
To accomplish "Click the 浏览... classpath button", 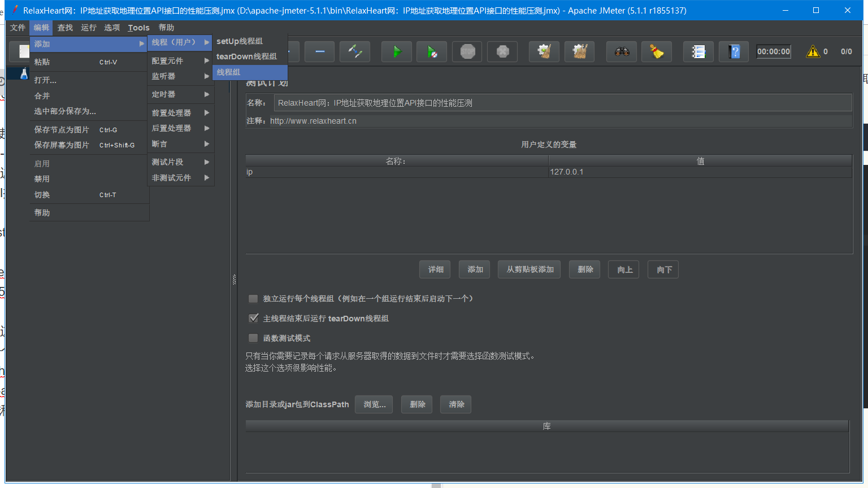I will 374,404.
